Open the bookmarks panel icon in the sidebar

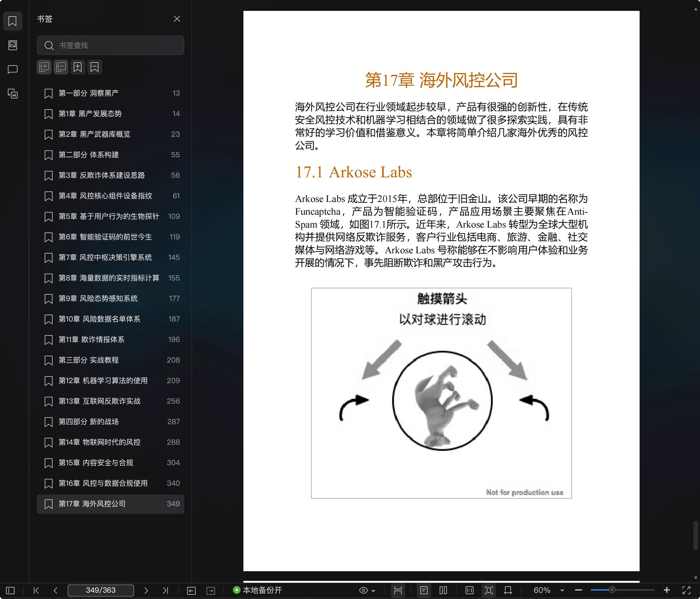coord(12,21)
